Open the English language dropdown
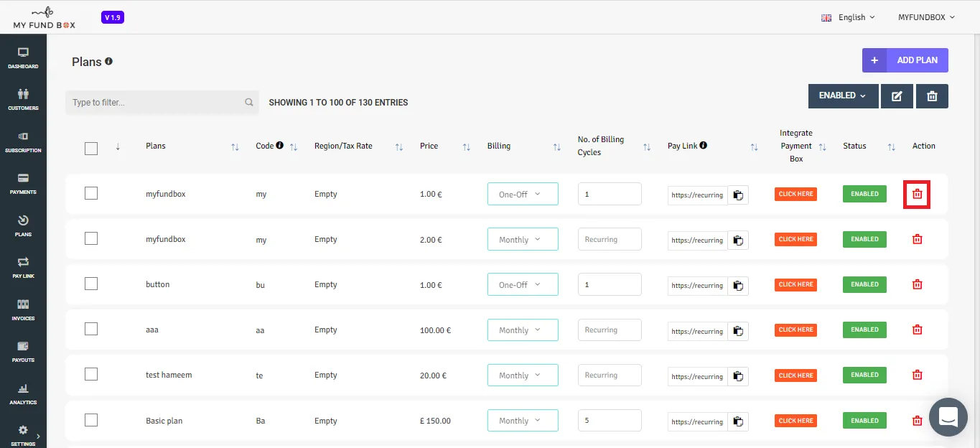The width and height of the screenshot is (980, 448). [848, 17]
